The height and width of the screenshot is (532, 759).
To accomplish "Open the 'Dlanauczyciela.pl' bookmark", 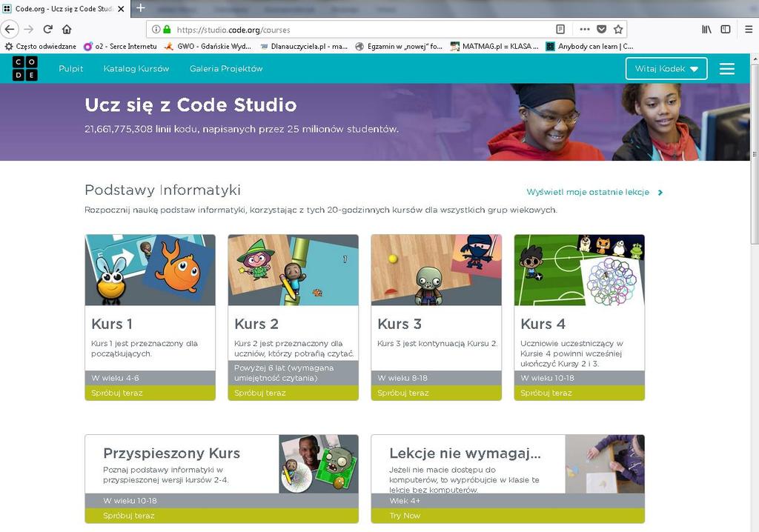I will point(304,47).
